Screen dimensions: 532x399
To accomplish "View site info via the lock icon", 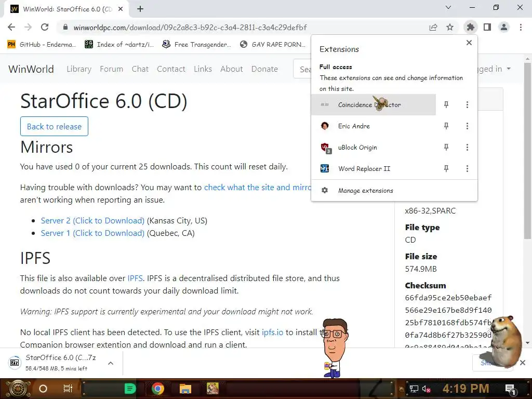I will point(65,27).
